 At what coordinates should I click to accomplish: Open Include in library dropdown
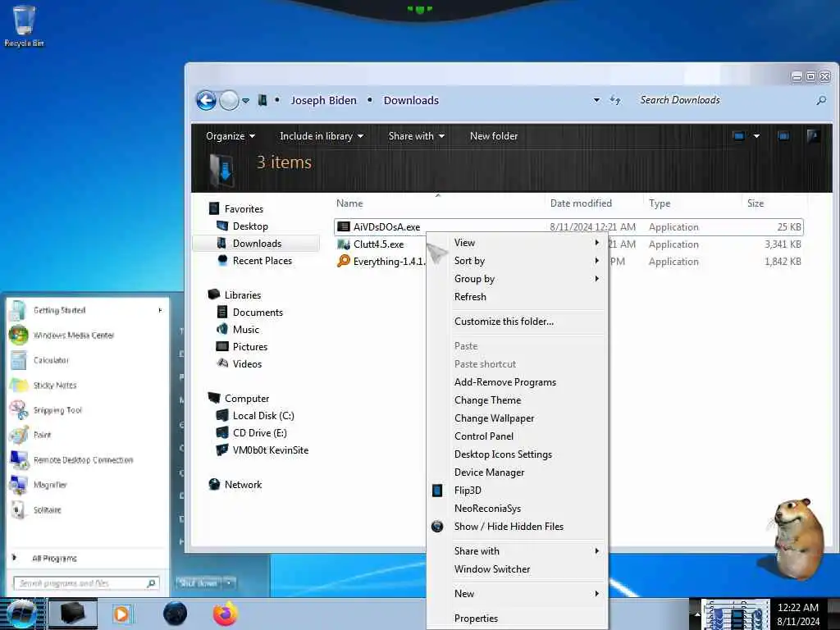click(322, 136)
